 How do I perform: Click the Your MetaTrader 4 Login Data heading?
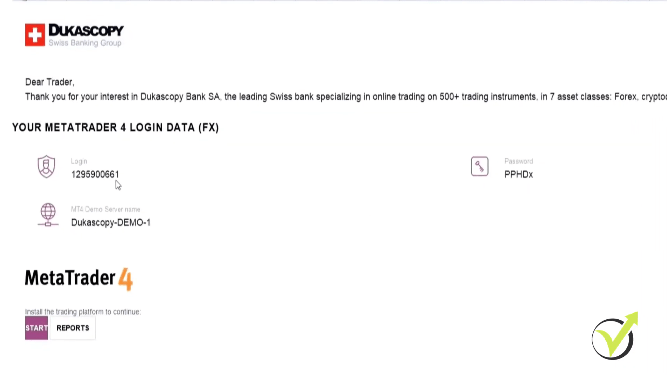115,128
